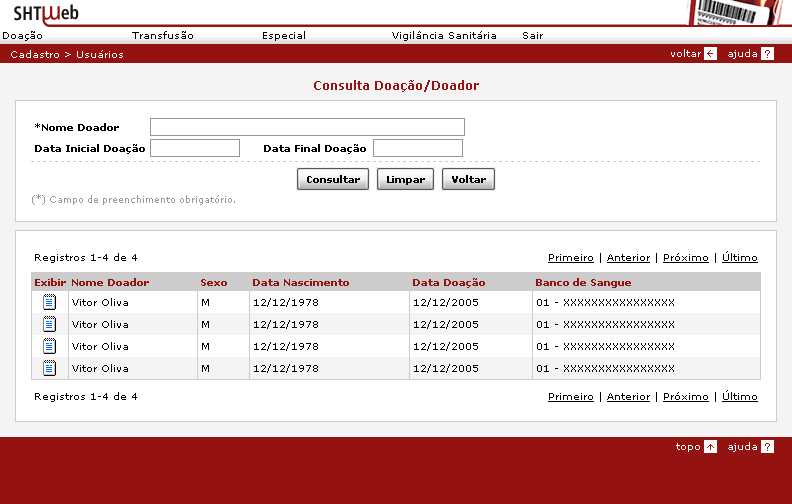Viewport: 792px width, 504px height.
Task: Select Sair in the menu bar
Action: coord(532,35)
